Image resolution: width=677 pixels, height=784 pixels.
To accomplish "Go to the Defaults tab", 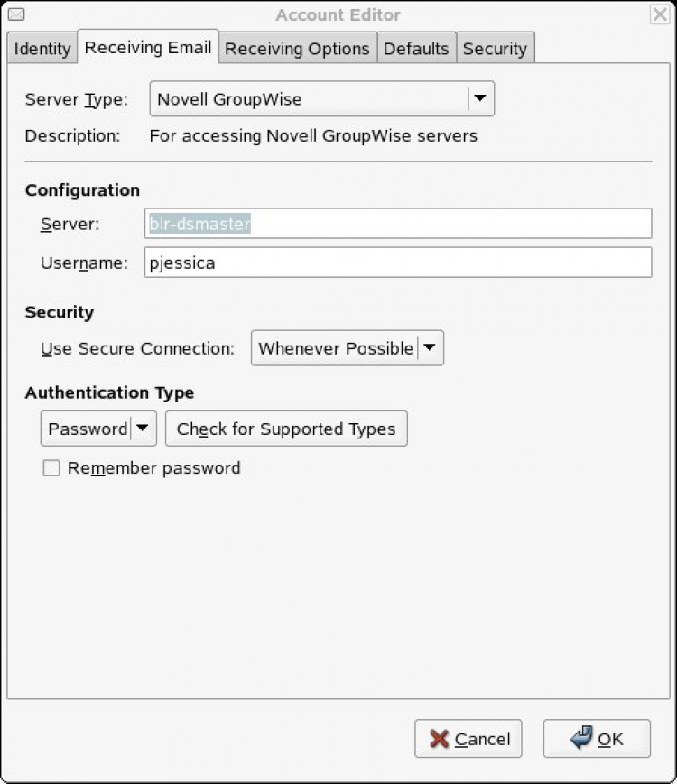I will pos(415,49).
